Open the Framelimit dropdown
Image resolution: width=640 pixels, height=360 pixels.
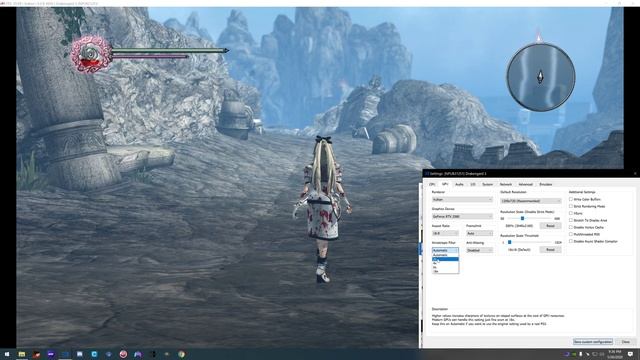click(479, 233)
